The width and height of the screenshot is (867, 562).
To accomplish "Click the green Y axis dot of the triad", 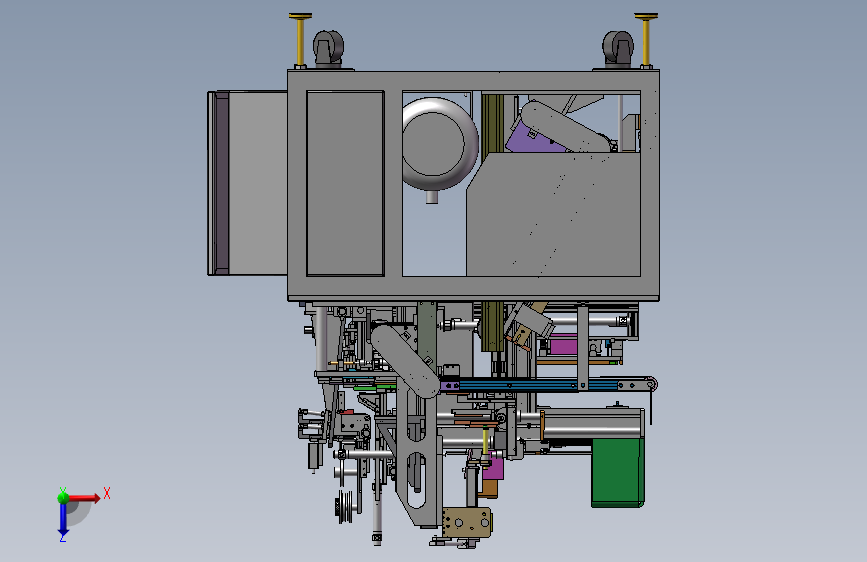I will tap(63, 497).
